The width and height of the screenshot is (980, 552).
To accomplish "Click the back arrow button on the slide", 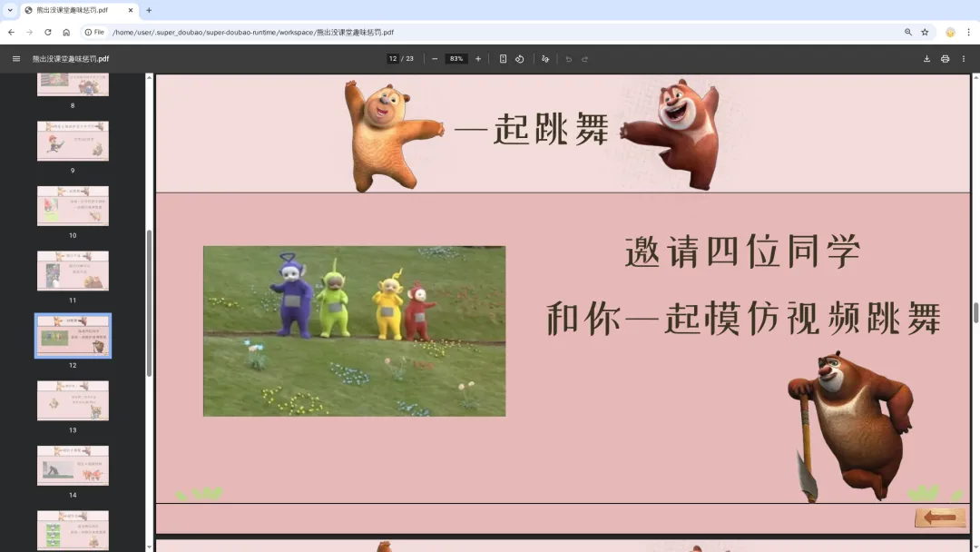I will click(x=940, y=517).
